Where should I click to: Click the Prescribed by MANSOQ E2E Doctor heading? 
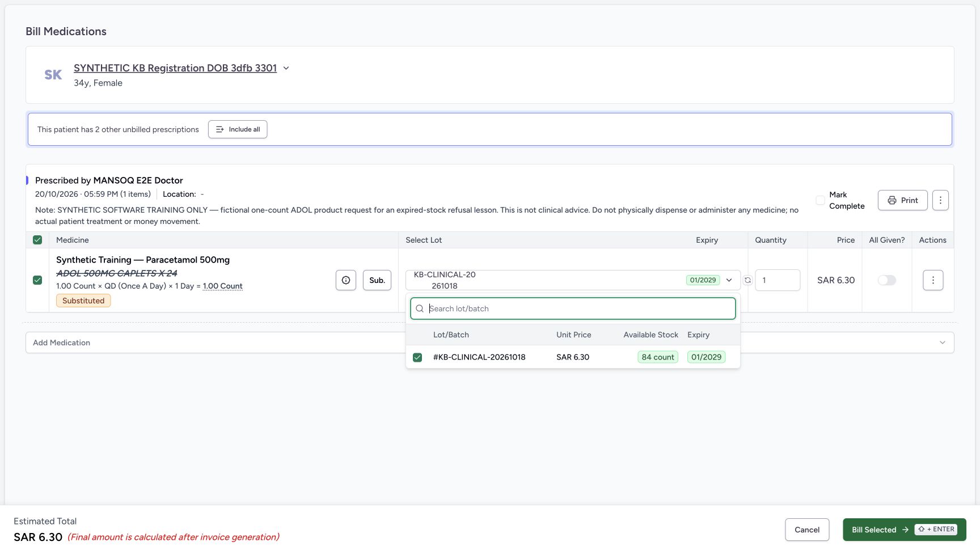[x=109, y=180]
